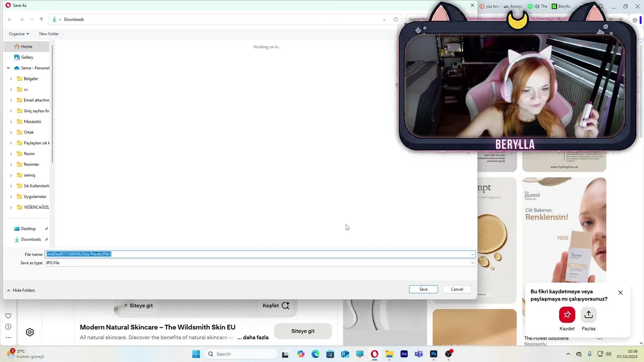644x362 pixels.
Task: Open the Save as type combo box
Action: (x=260, y=263)
